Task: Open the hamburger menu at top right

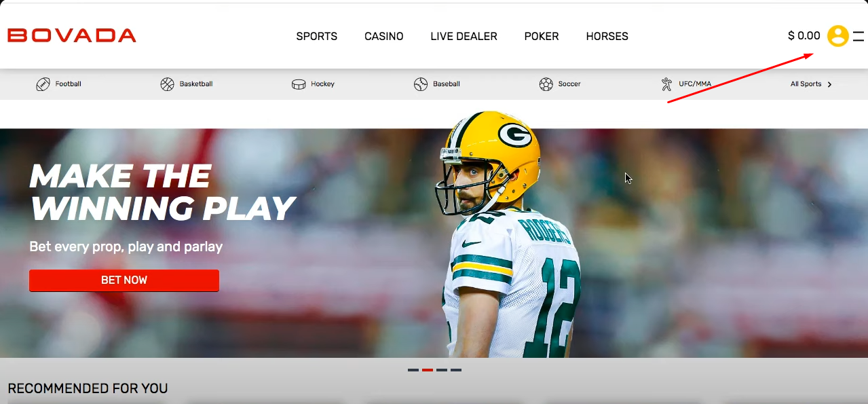Action: tap(859, 36)
